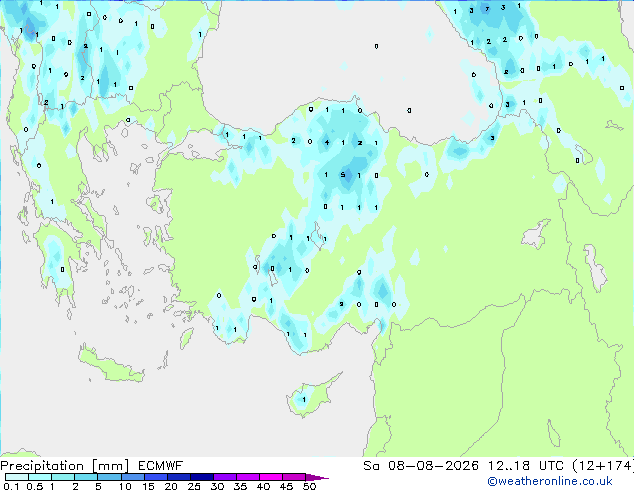Viewport: 634px width, 490px height.
Task: Click the '5' precipitation value over central Turkey
Action: point(343,175)
